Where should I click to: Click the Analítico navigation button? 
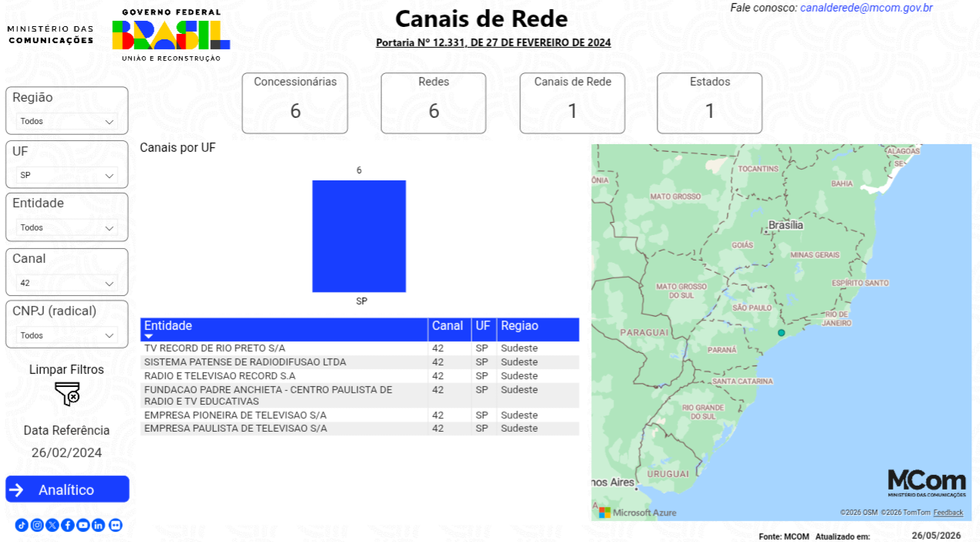tap(67, 490)
